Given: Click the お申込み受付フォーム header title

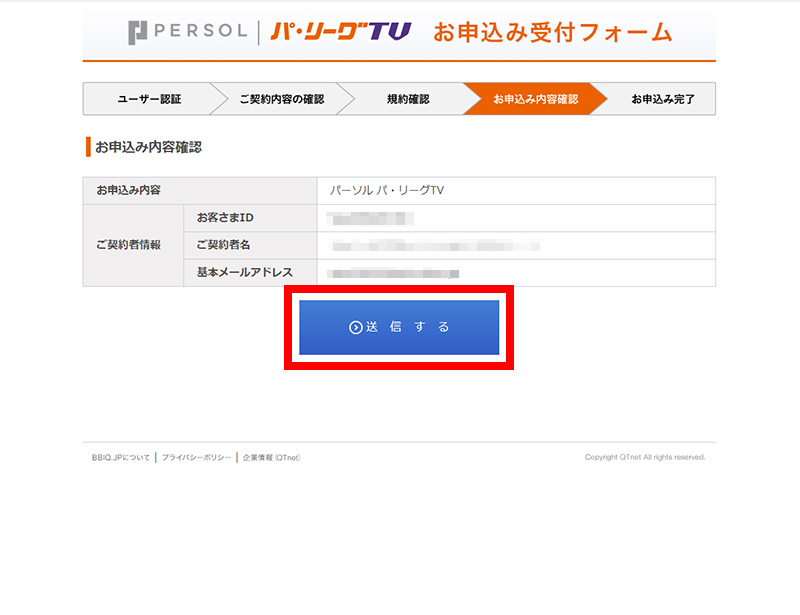Looking at the screenshot, I should (x=553, y=32).
